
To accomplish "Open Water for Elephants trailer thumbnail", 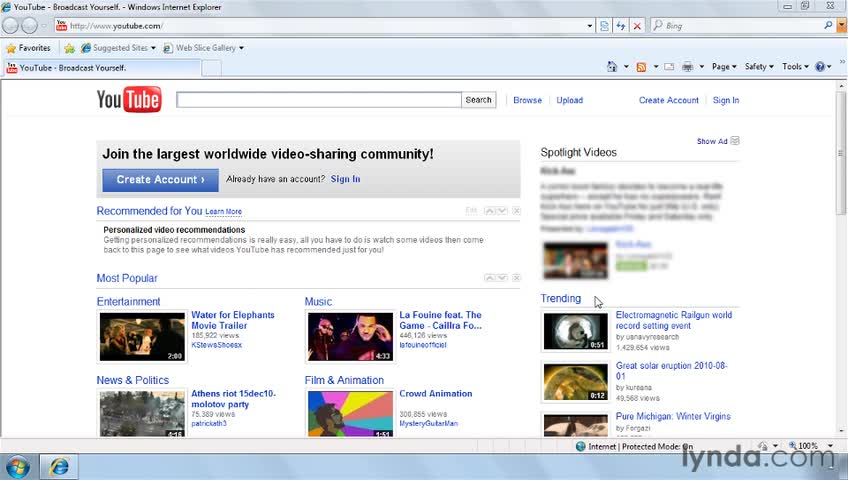I will click(142, 336).
